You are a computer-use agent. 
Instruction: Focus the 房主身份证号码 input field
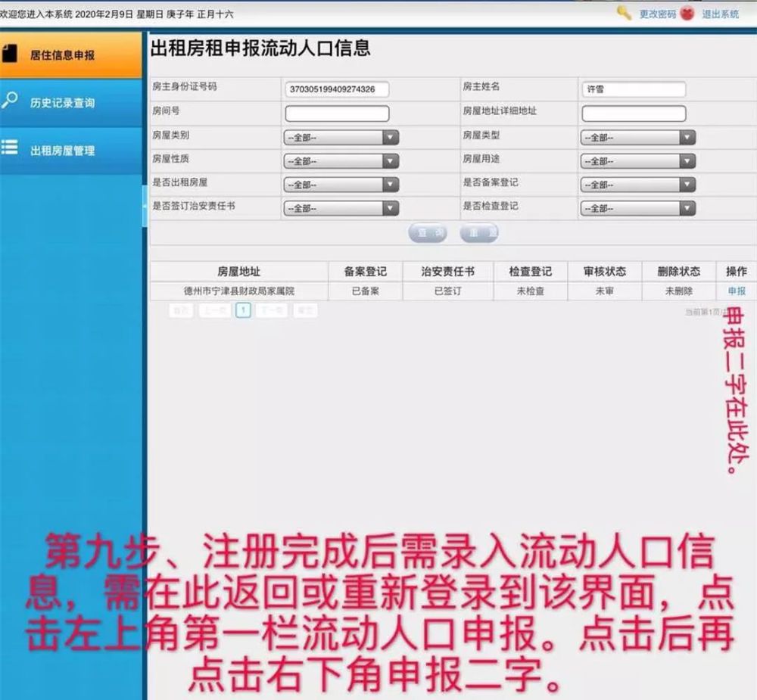click(x=337, y=89)
